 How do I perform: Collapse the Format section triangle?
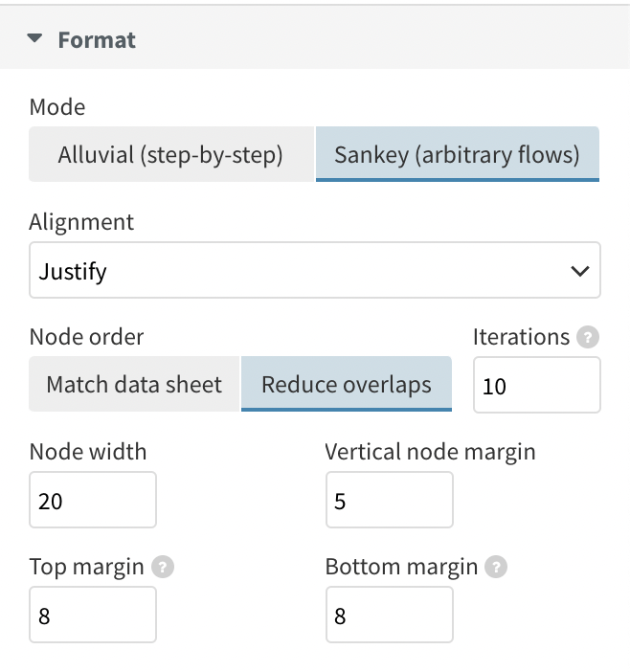point(34,39)
